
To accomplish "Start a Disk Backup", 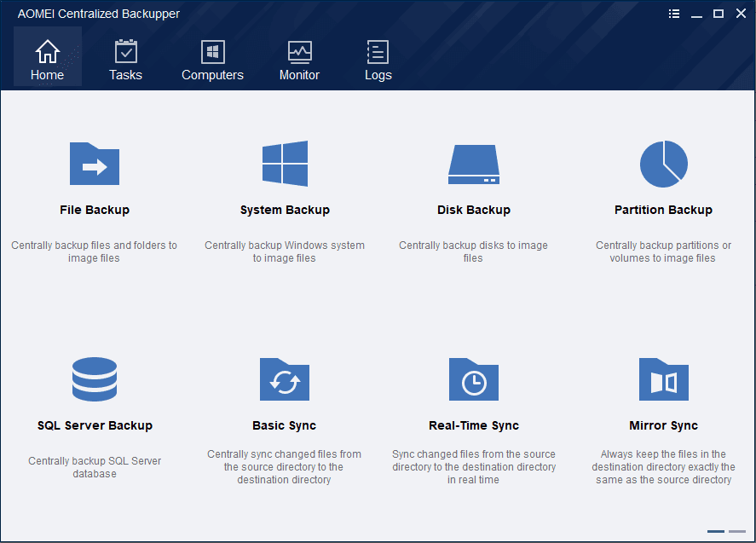I will click(473, 164).
